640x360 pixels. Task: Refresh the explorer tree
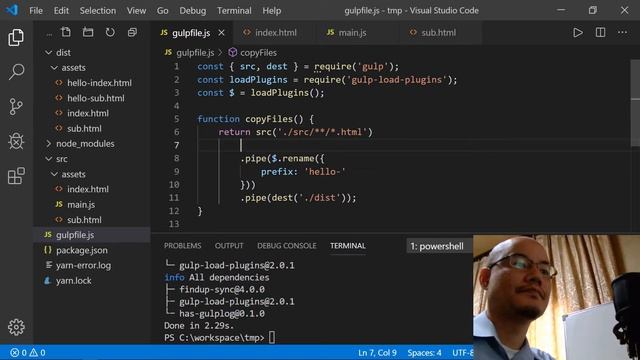click(x=110, y=32)
